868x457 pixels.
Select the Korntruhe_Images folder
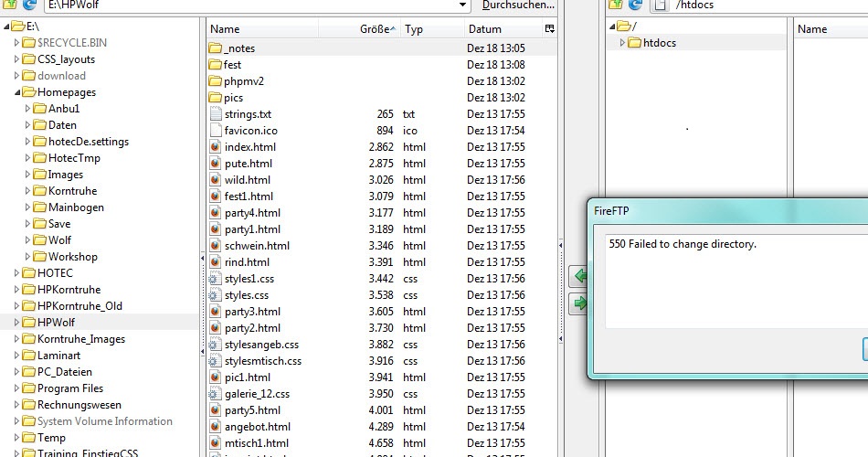[x=81, y=339]
